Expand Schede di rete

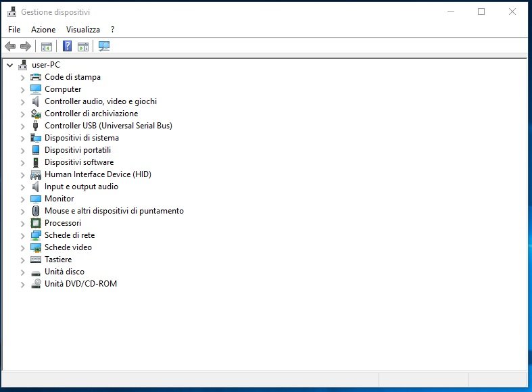coord(23,236)
